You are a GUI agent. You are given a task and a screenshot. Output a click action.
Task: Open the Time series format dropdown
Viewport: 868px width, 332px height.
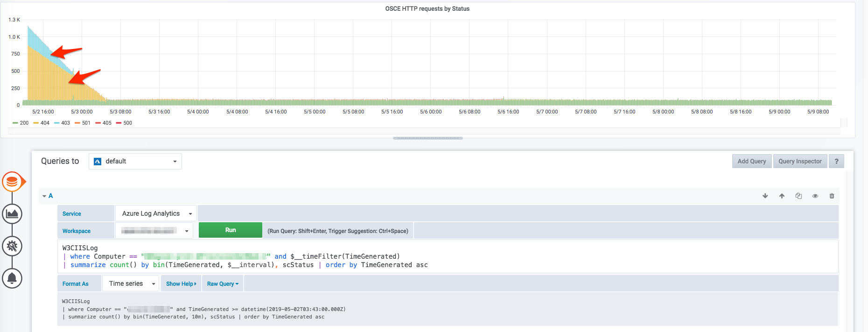(x=131, y=283)
